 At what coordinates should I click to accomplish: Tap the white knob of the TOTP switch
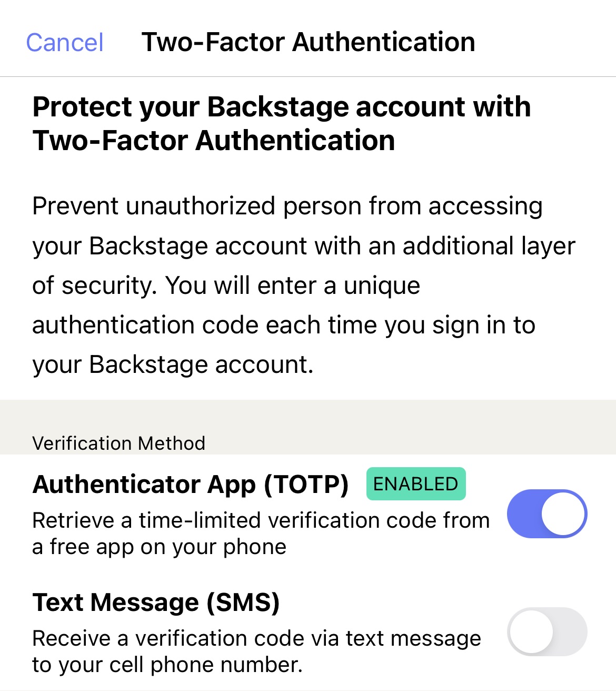[563, 514]
